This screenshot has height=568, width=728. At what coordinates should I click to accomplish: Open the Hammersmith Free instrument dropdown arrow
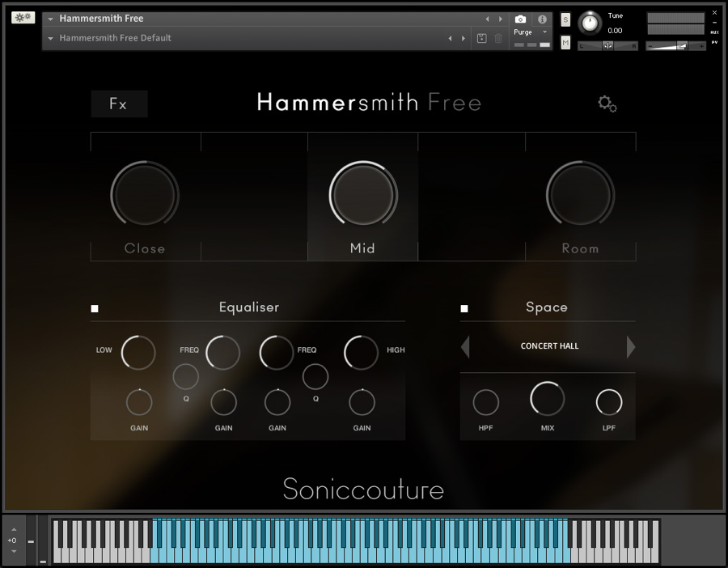tap(50, 19)
